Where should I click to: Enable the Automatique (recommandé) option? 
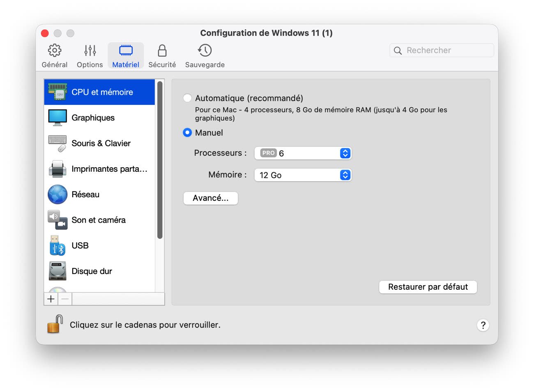tap(187, 98)
